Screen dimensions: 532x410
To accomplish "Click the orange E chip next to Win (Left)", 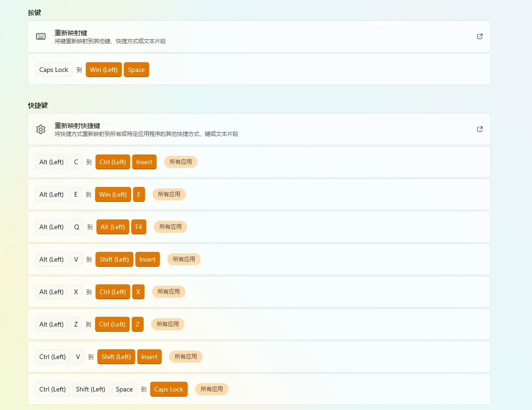I will tap(139, 194).
